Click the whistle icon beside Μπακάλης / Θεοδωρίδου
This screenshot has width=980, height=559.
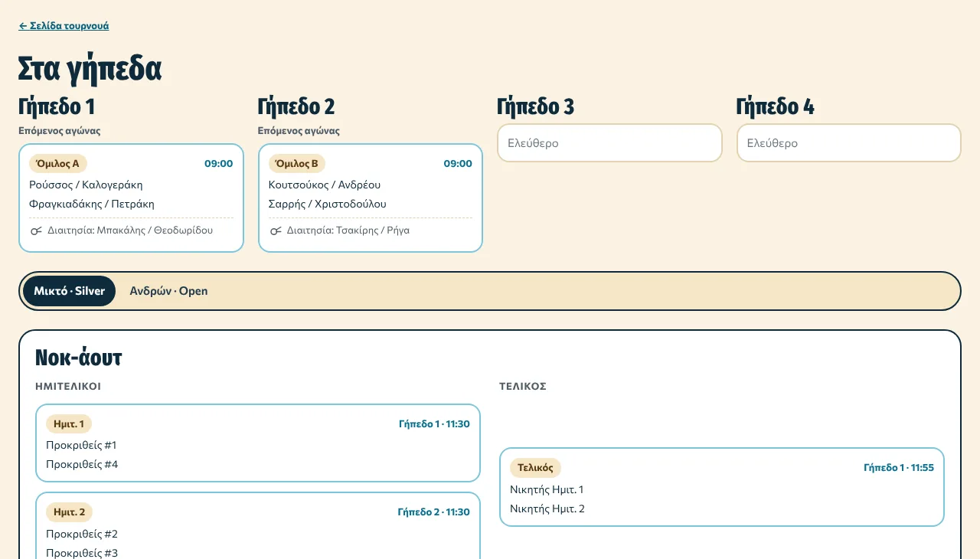(36, 230)
